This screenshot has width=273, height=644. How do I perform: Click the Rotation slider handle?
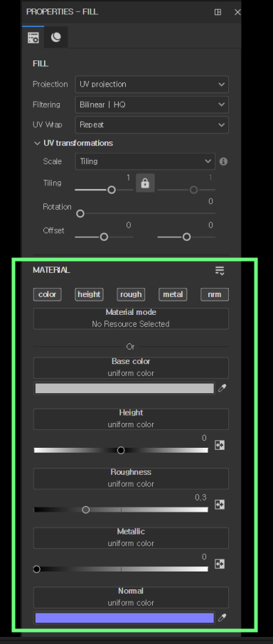(x=80, y=213)
